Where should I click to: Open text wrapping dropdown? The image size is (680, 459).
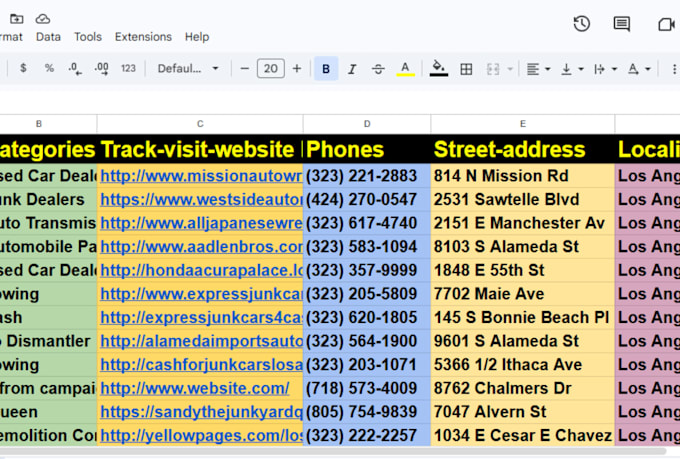(605, 69)
